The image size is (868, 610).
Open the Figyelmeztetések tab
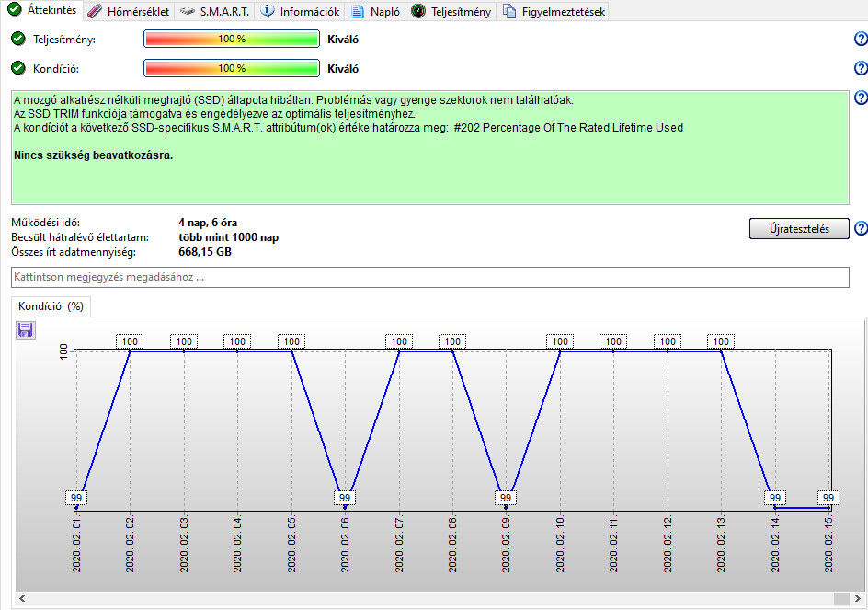[x=553, y=12]
